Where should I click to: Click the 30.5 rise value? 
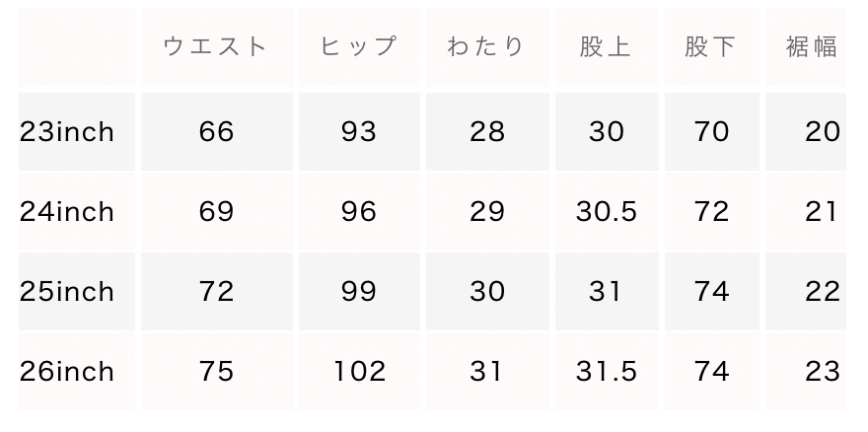coord(606,212)
